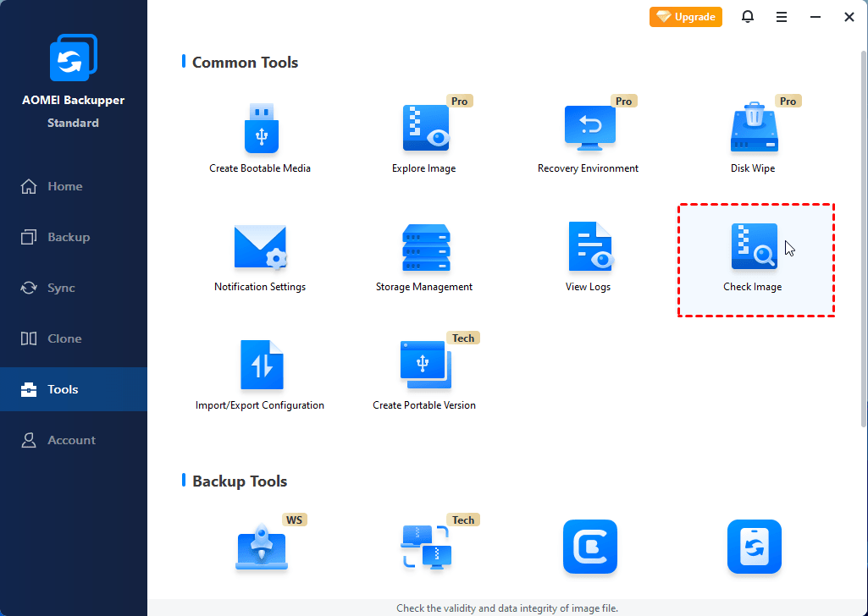Open the Sync section in sidebar

(x=61, y=288)
